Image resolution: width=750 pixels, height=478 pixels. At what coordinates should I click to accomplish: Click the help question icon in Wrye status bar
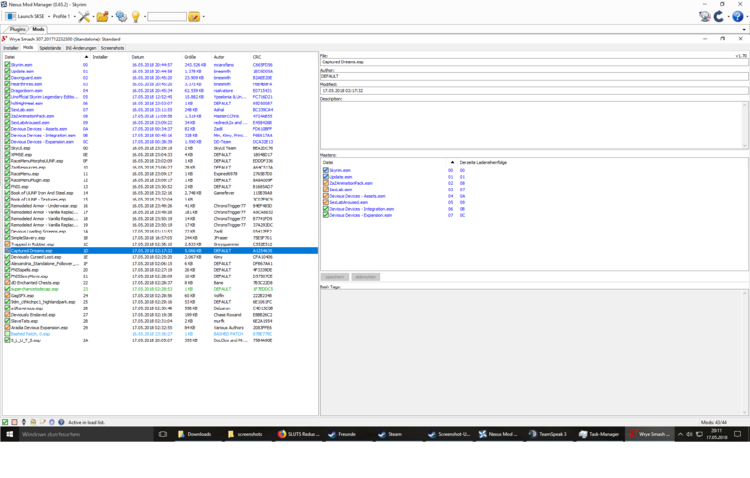(x=61, y=422)
